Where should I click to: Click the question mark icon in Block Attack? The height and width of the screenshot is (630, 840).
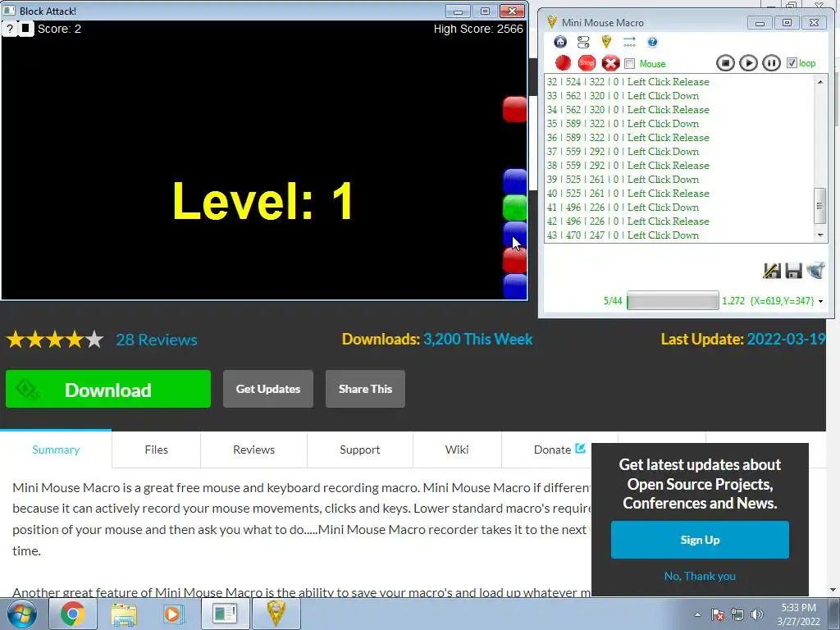coord(10,29)
